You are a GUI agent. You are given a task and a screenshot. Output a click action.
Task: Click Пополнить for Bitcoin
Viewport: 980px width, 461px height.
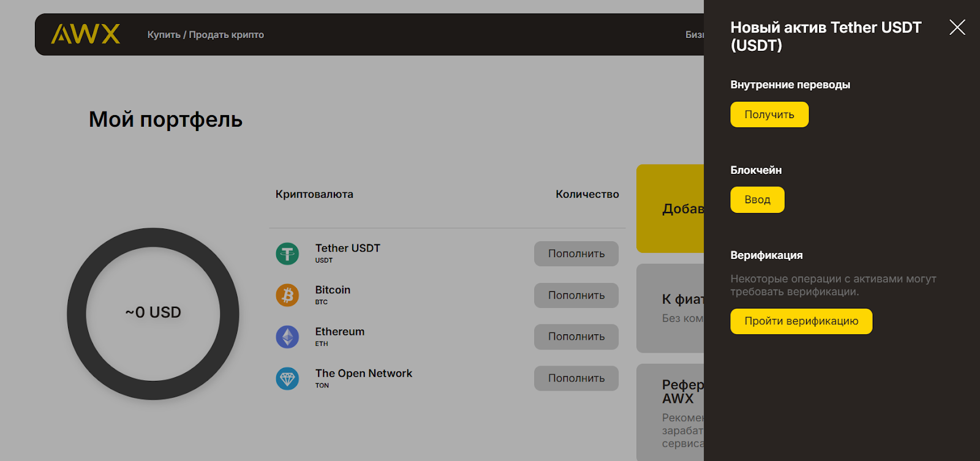tap(576, 295)
